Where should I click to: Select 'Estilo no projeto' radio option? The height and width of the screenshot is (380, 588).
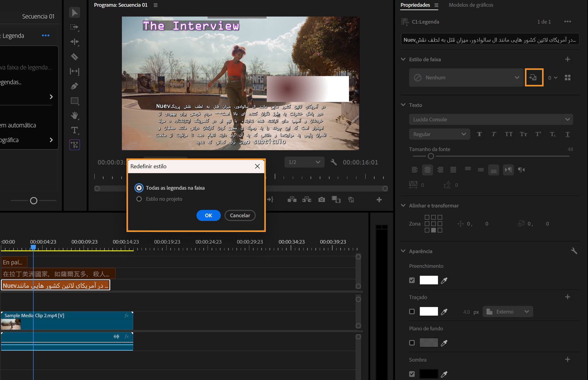(x=139, y=199)
